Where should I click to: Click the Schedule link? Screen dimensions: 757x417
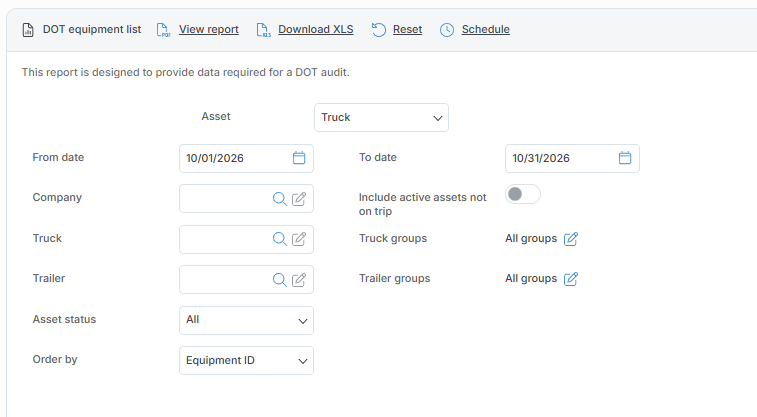click(486, 29)
